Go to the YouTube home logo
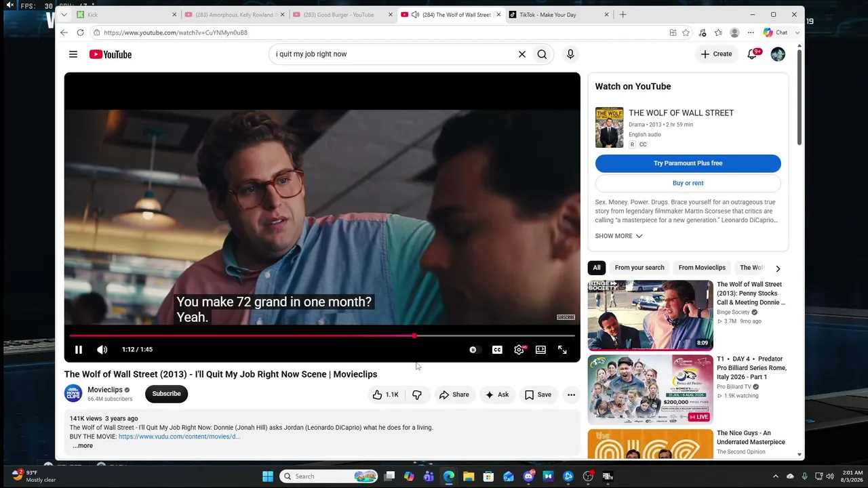 tap(111, 54)
